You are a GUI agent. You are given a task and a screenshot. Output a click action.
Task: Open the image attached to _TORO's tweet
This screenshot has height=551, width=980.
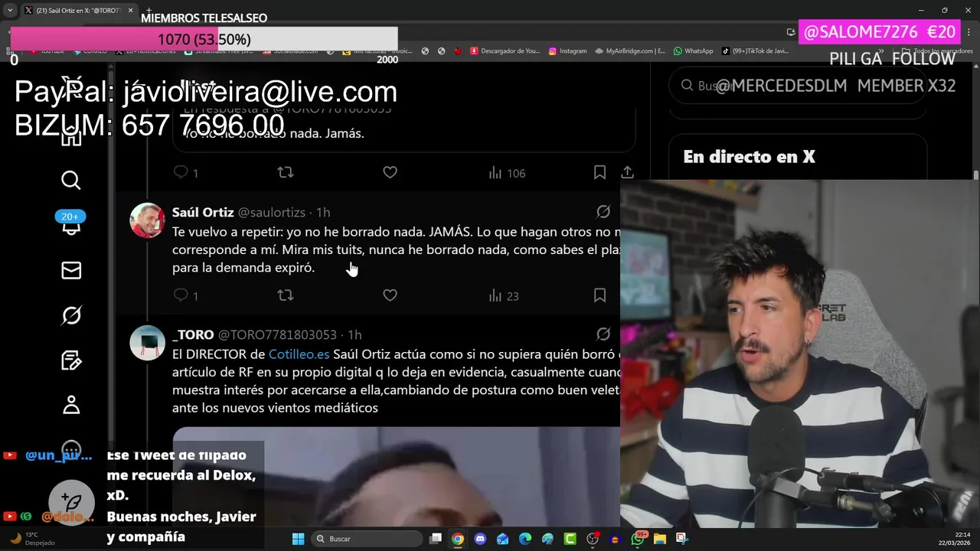(396, 478)
